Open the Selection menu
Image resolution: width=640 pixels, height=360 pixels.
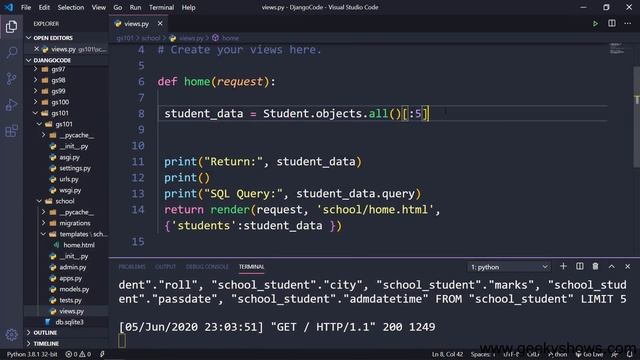tap(71, 7)
